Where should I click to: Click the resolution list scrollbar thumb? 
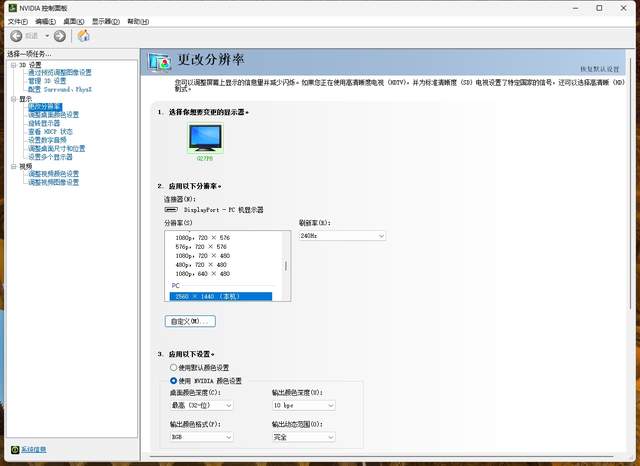click(x=286, y=266)
